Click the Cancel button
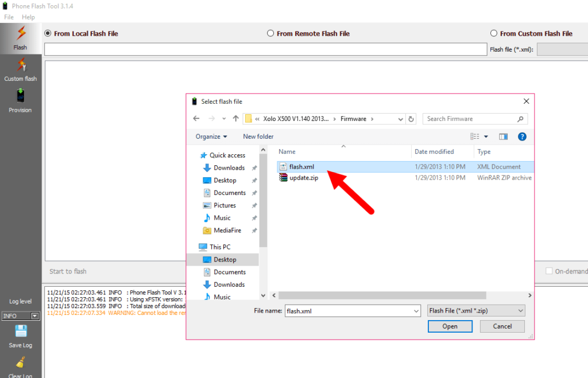 (x=502, y=326)
